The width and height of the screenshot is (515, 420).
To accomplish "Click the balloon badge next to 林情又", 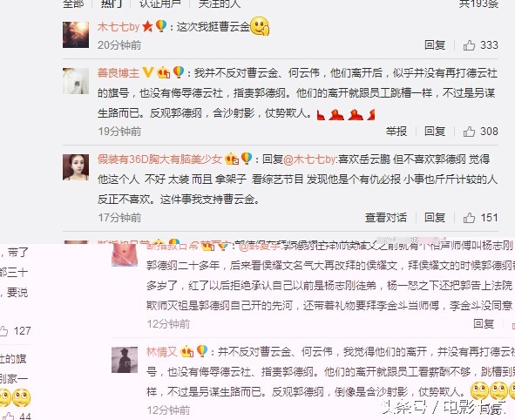I will tap(202, 351).
